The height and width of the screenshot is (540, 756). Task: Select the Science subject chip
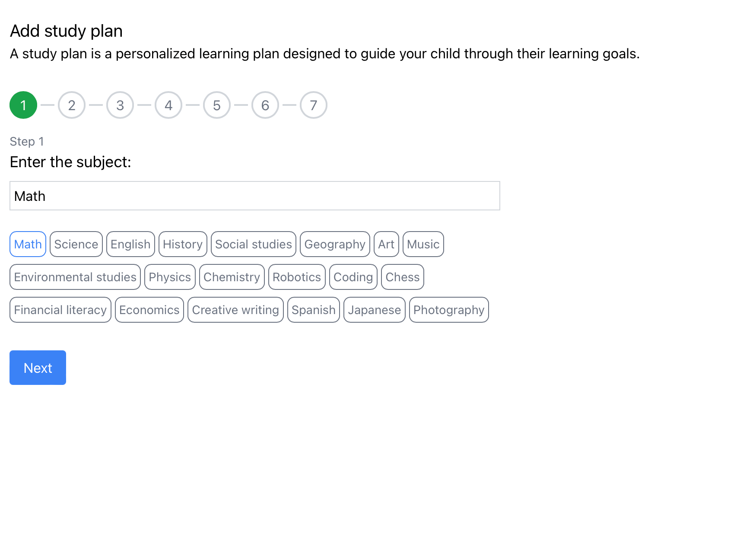76,244
